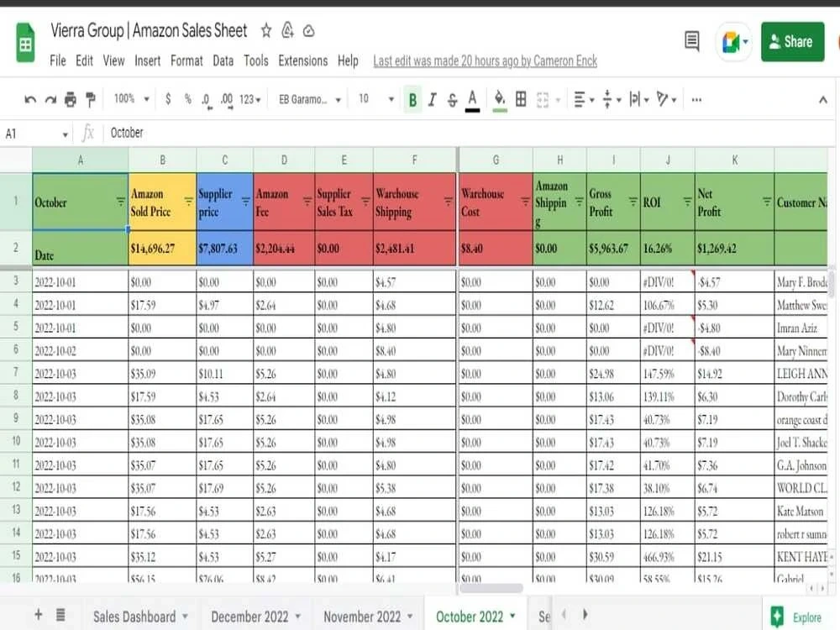
Task: Show next sheet tabs arrow
Action: tap(585, 614)
